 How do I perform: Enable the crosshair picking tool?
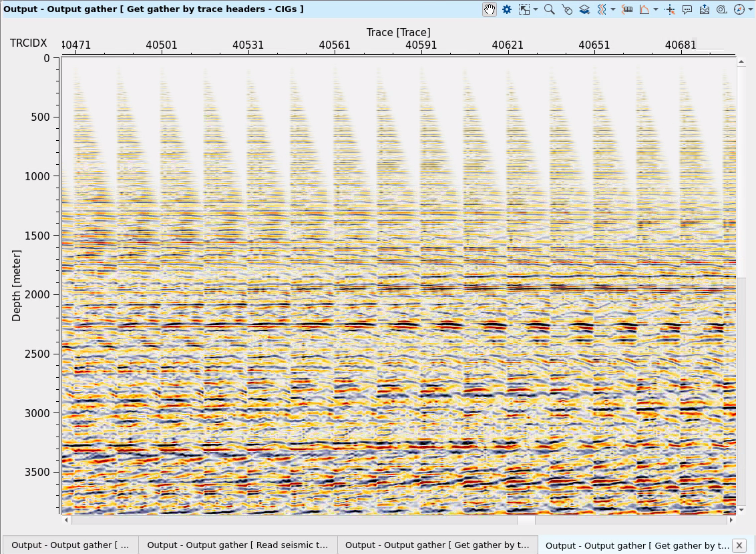click(671, 9)
